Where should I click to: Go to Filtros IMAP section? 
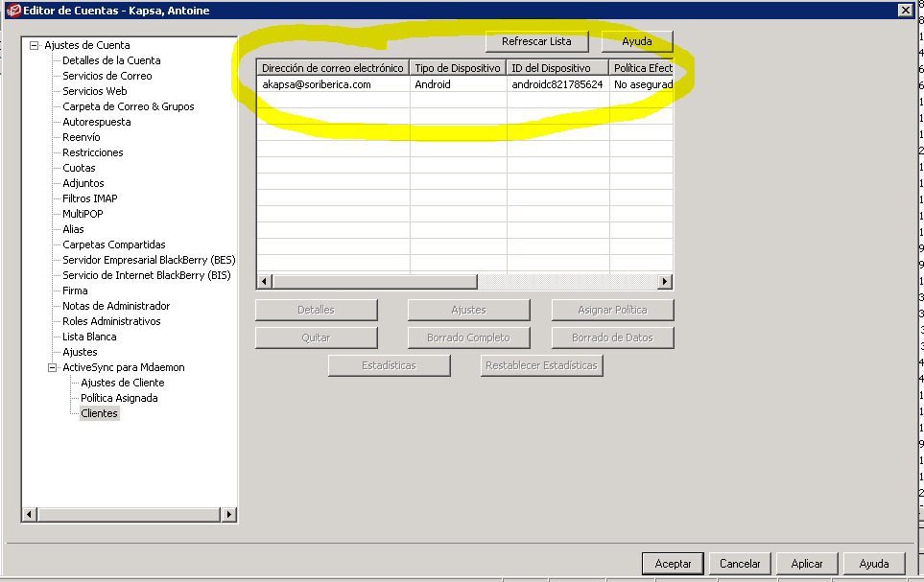tap(90, 198)
